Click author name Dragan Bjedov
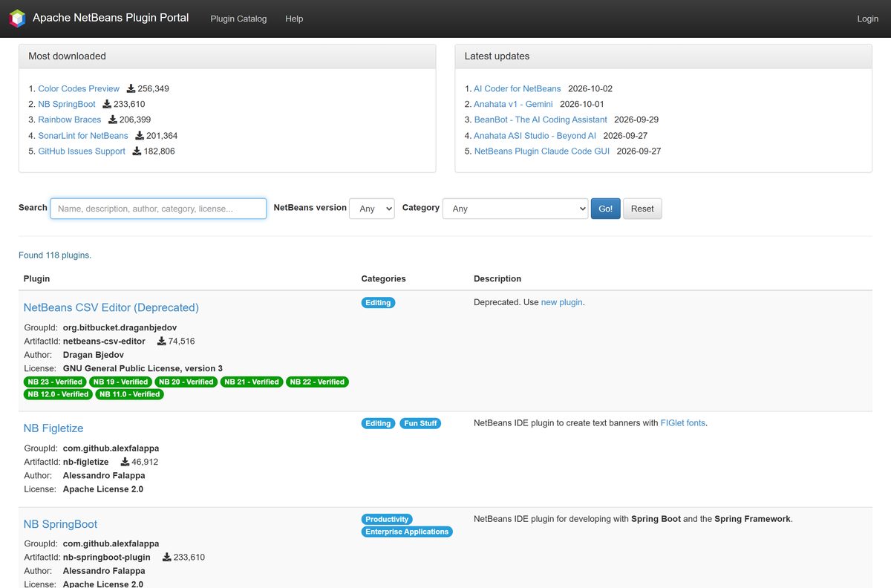891x588 pixels. pos(94,355)
